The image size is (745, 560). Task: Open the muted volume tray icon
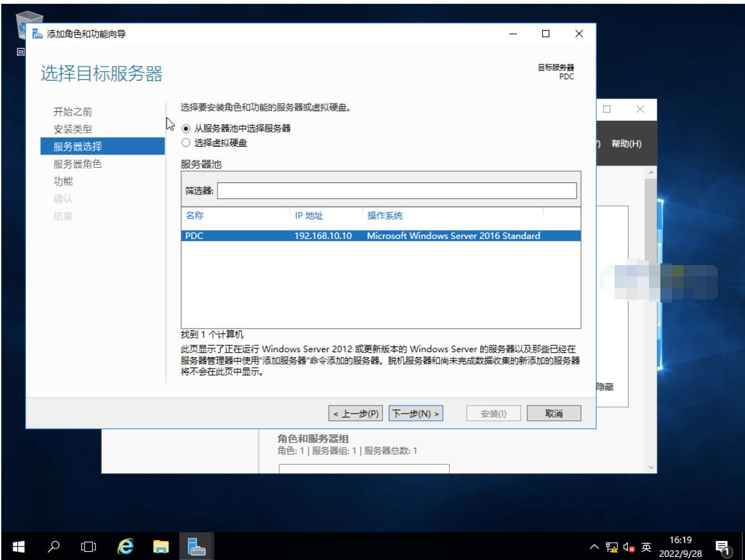click(x=629, y=547)
